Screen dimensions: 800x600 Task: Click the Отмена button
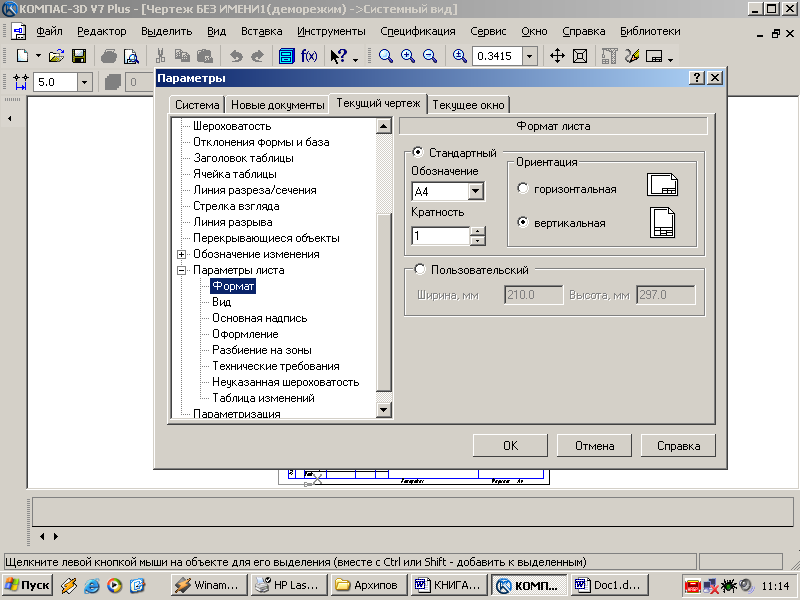594,445
